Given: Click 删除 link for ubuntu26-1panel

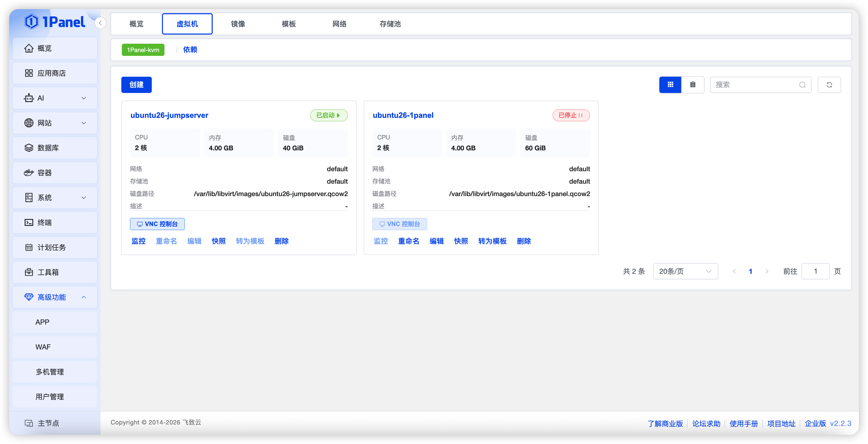Looking at the screenshot, I should (x=524, y=241).
